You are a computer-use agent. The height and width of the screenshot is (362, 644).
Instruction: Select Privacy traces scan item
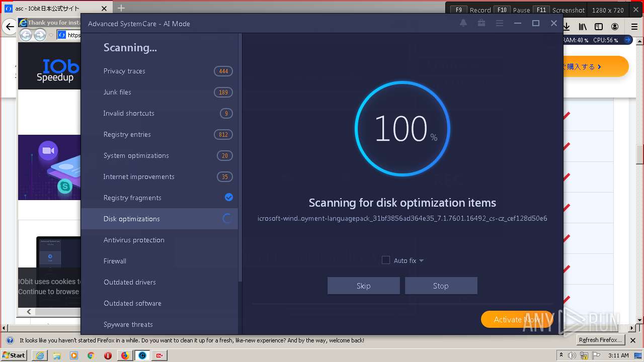(x=159, y=71)
